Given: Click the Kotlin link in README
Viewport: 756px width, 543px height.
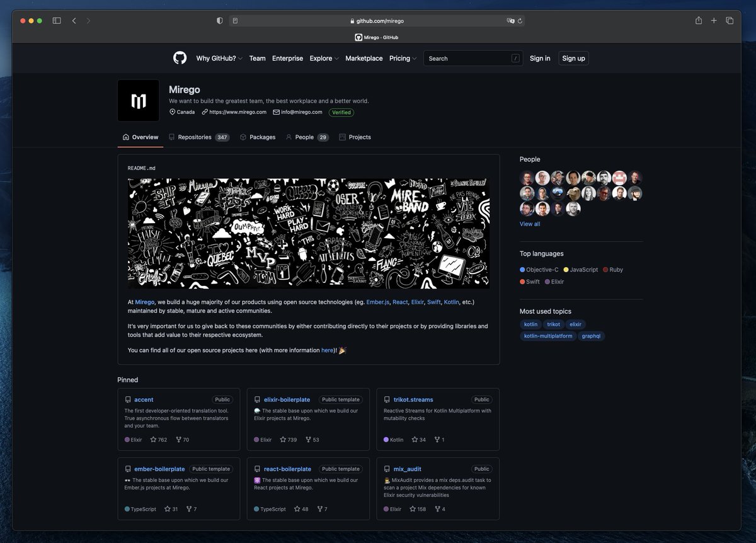Looking at the screenshot, I should point(451,302).
